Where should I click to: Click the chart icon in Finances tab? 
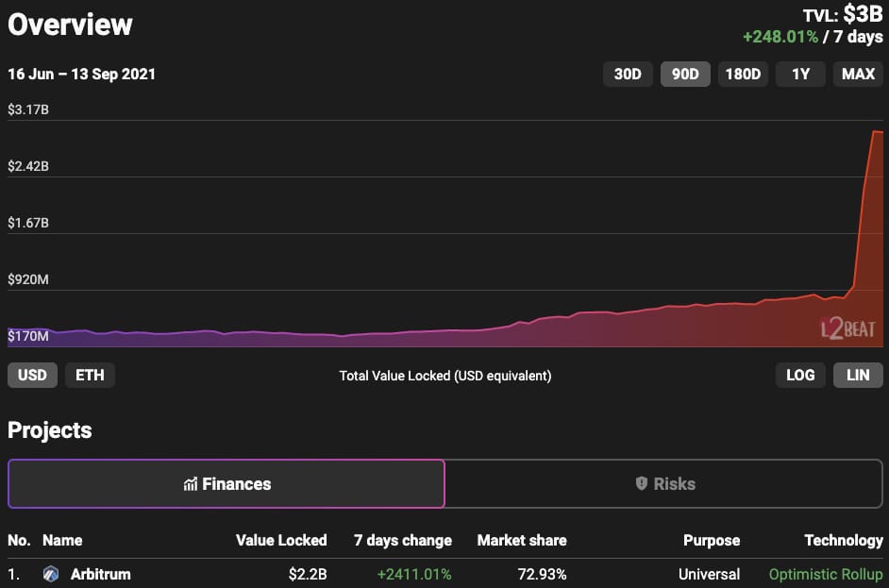[191, 483]
